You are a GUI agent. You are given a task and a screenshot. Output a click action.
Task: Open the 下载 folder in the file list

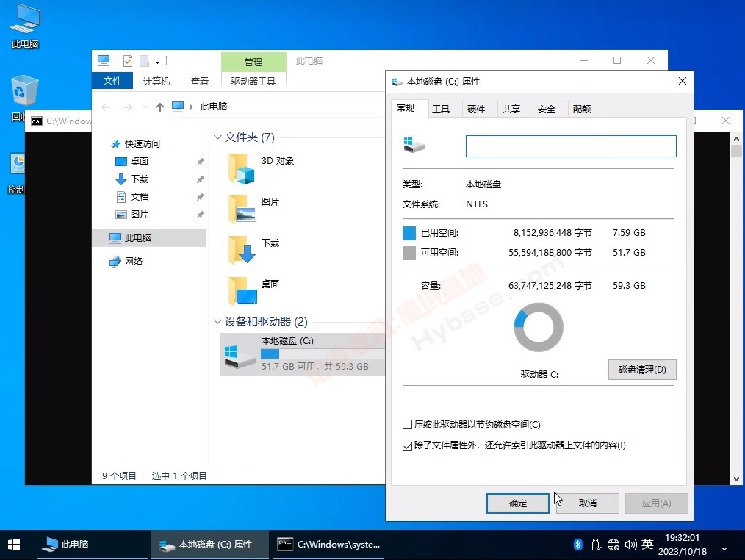point(242,250)
